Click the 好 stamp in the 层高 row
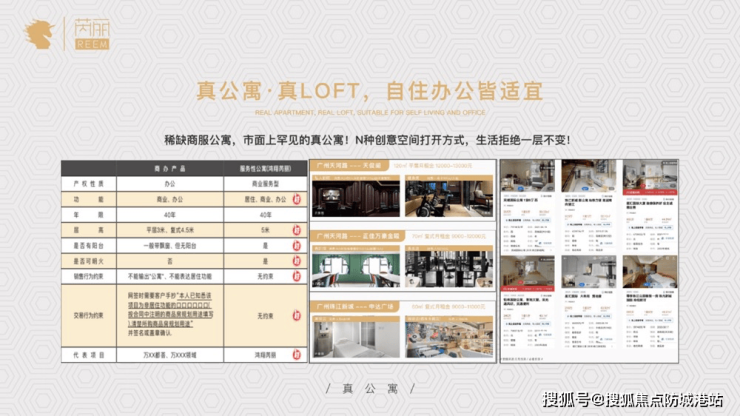This screenshot has width=740, height=416. 296,230
